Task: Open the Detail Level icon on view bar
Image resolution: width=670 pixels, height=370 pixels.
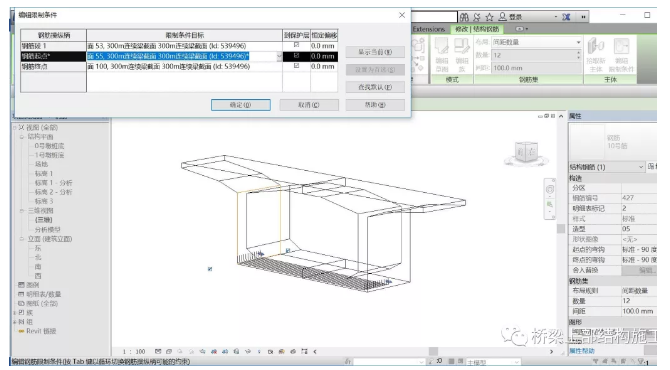Action: pos(158,352)
